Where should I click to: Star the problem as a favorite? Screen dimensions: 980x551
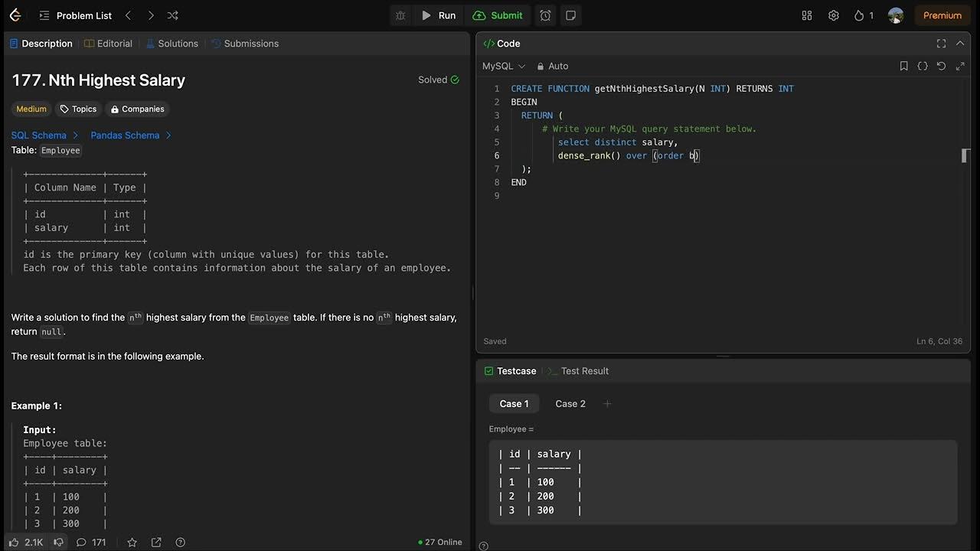[x=132, y=543]
